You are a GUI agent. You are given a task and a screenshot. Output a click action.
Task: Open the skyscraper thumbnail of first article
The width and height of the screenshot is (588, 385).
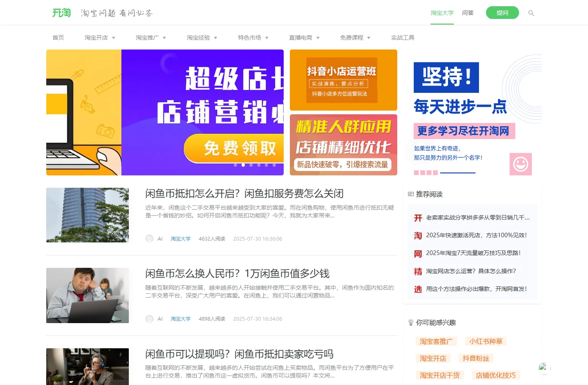point(88,215)
